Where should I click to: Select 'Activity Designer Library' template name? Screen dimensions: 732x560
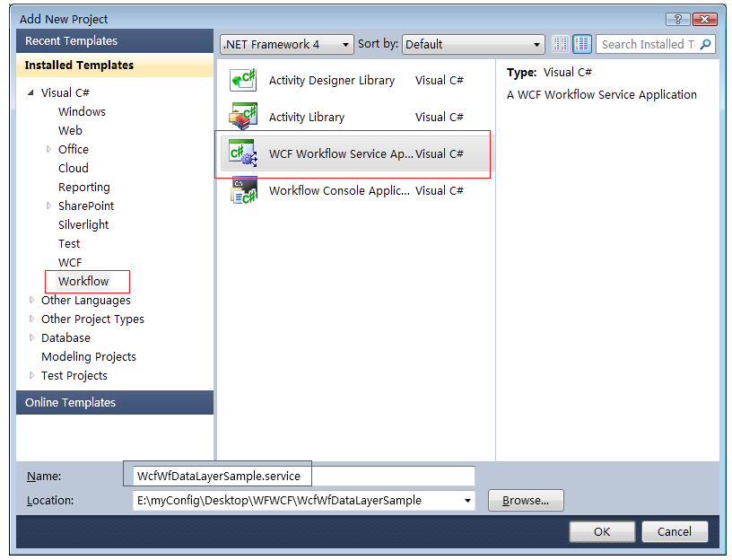[332, 80]
